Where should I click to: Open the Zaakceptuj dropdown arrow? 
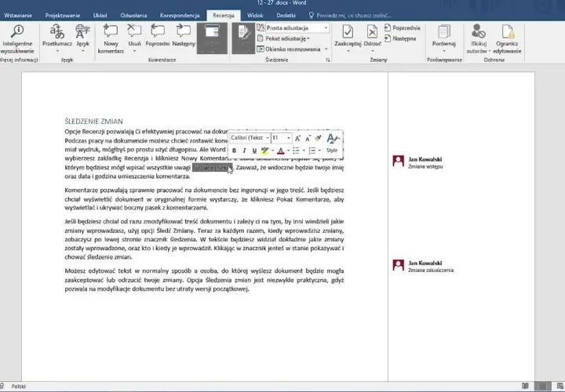click(348, 51)
